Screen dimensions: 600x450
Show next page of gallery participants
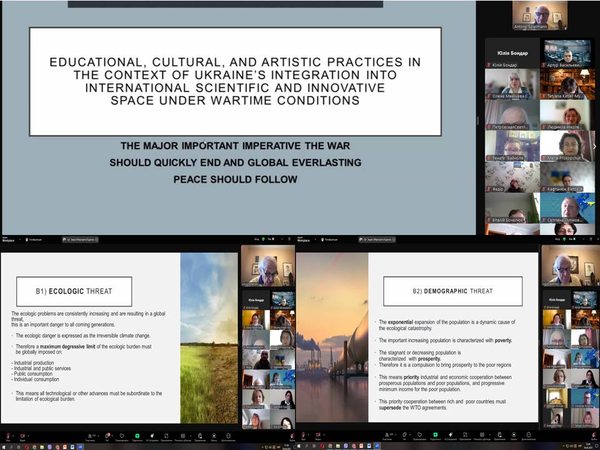click(594, 146)
